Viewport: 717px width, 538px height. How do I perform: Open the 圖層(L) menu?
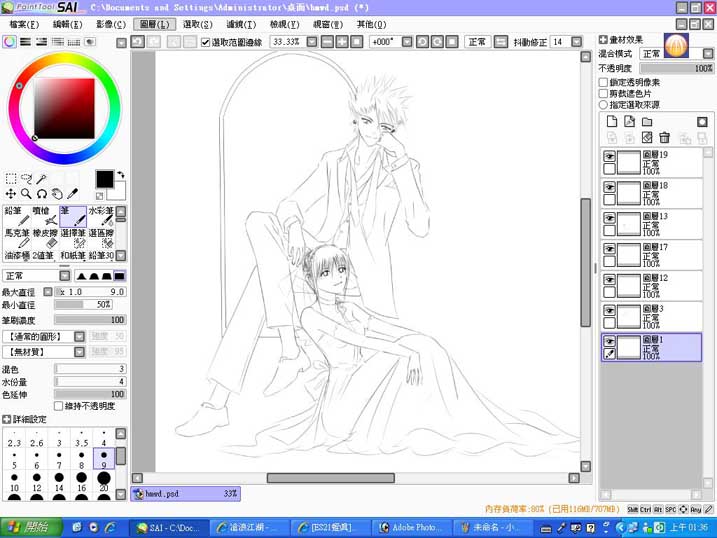click(x=155, y=24)
